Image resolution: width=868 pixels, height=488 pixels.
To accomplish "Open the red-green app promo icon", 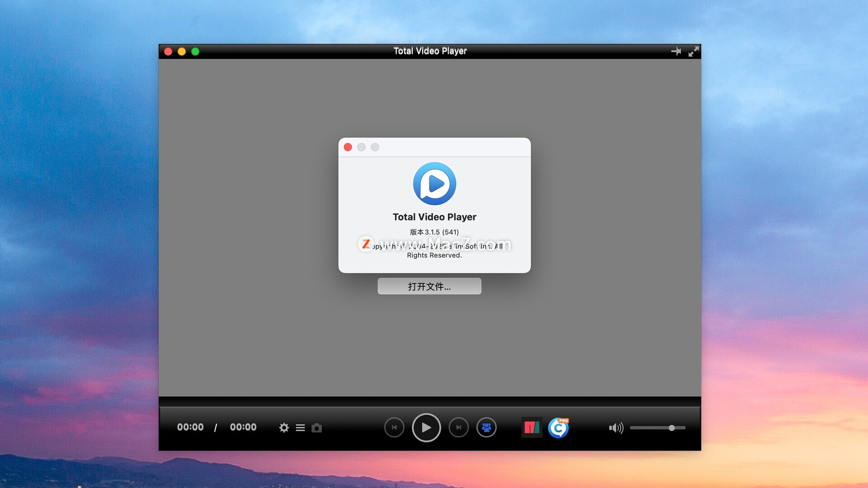I will pos(532,427).
